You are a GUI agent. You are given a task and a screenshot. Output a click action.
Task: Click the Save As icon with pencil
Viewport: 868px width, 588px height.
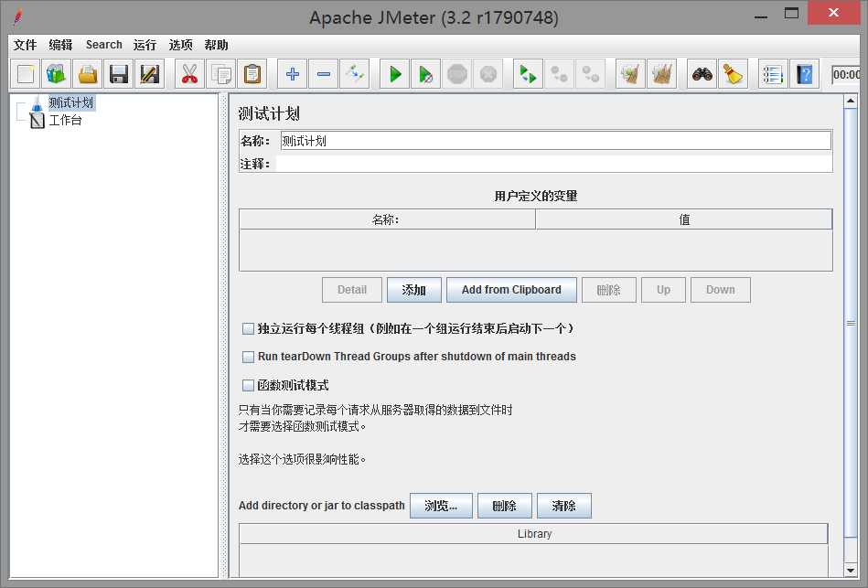tap(149, 74)
